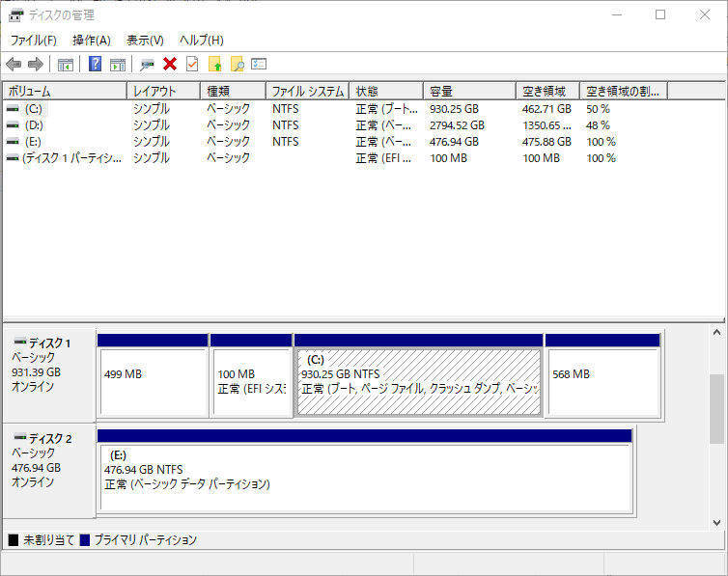The width and height of the screenshot is (728, 576).
Task: Click the scroll down arrow of disk pane
Action: [x=716, y=523]
